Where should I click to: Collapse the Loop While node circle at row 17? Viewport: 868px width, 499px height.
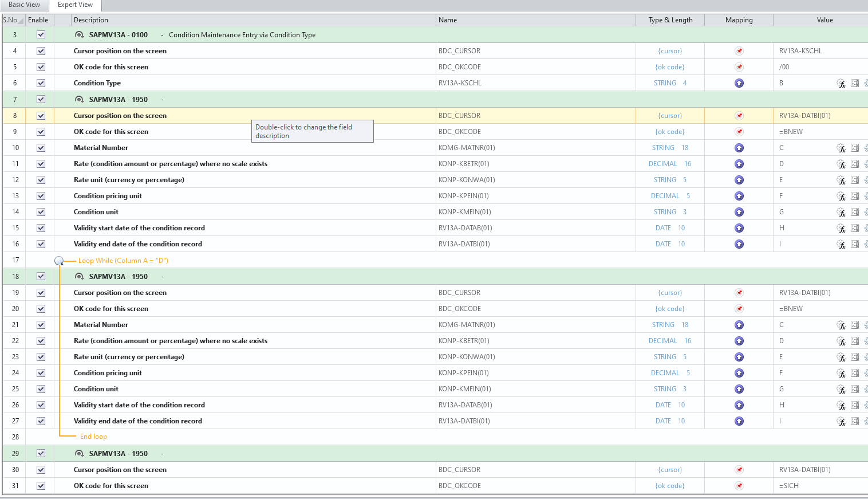[59, 261]
